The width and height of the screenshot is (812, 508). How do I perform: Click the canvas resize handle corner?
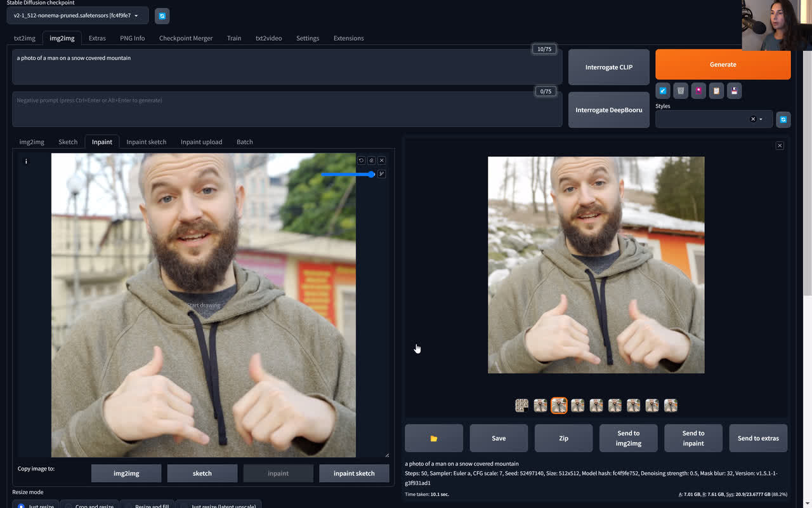point(387,455)
